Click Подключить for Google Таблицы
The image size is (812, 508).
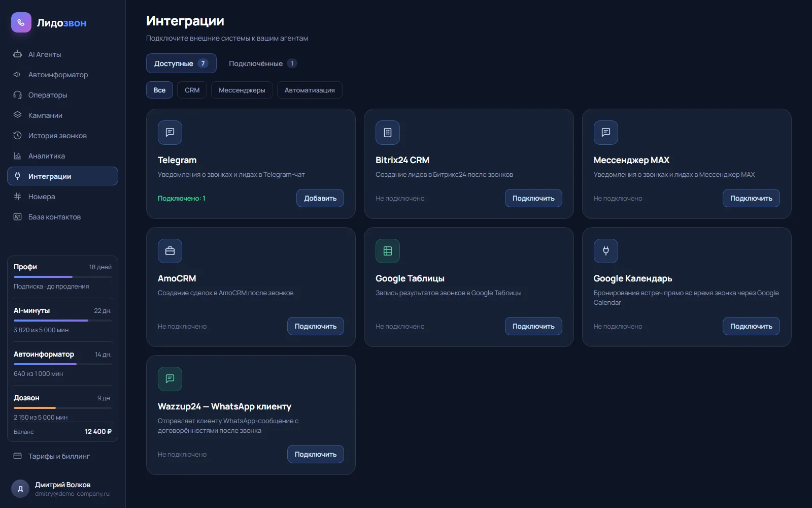coord(533,326)
